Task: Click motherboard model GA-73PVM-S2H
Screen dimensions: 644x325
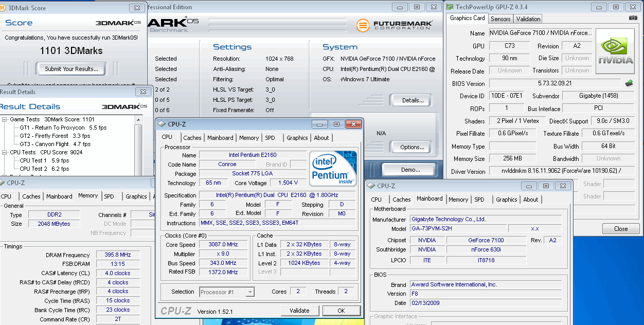Action: (458, 228)
